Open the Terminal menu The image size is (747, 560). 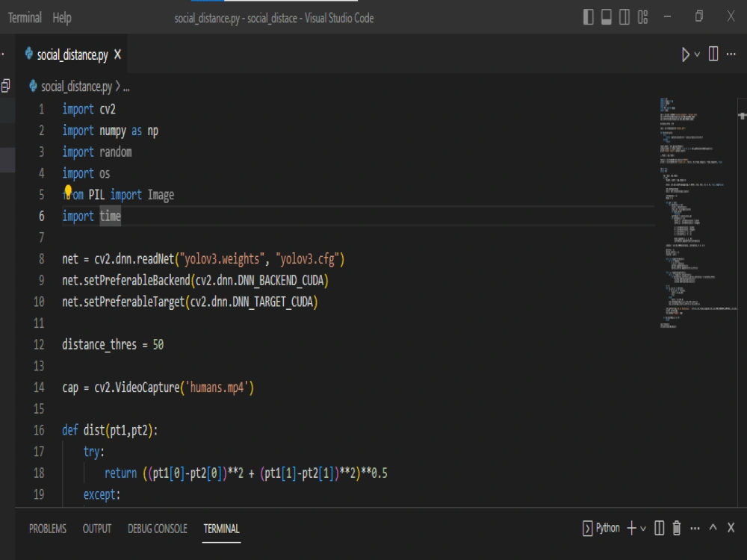click(x=24, y=17)
